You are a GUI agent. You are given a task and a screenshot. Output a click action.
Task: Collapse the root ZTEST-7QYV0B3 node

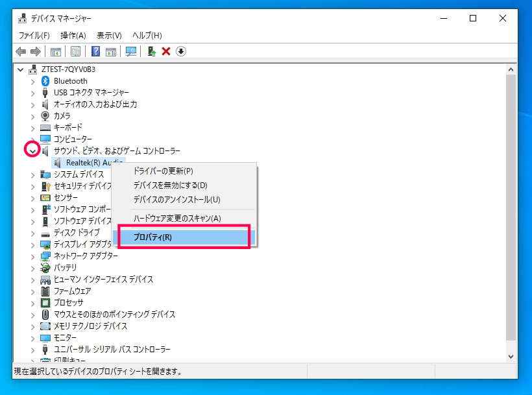point(20,70)
